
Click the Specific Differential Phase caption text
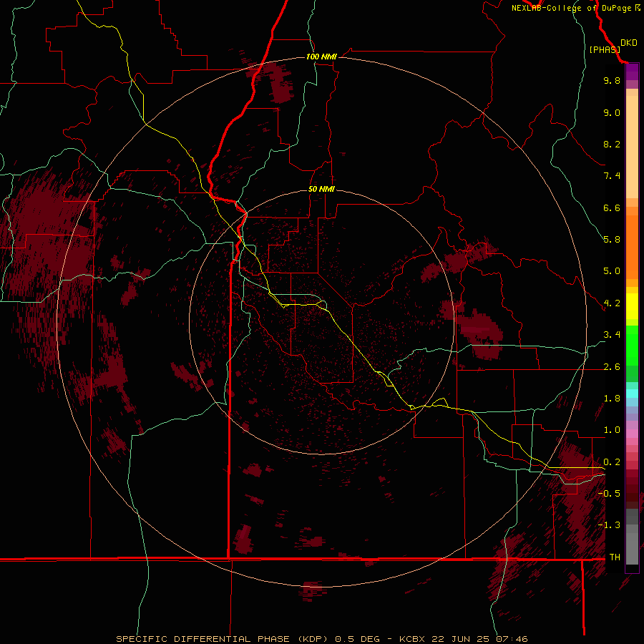coord(321,639)
